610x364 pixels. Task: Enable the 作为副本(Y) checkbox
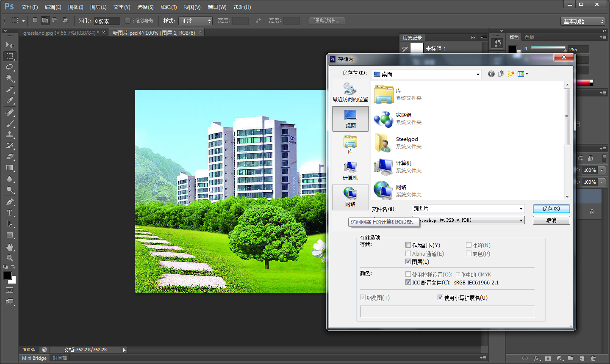pos(408,245)
